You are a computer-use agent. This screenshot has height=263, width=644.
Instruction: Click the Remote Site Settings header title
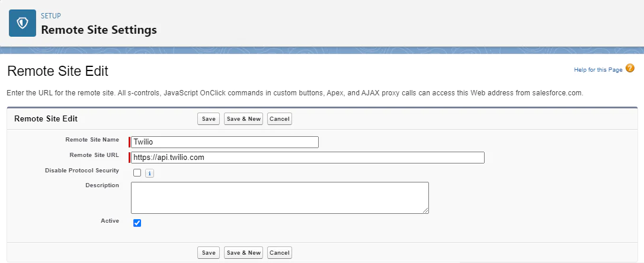pos(99,30)
